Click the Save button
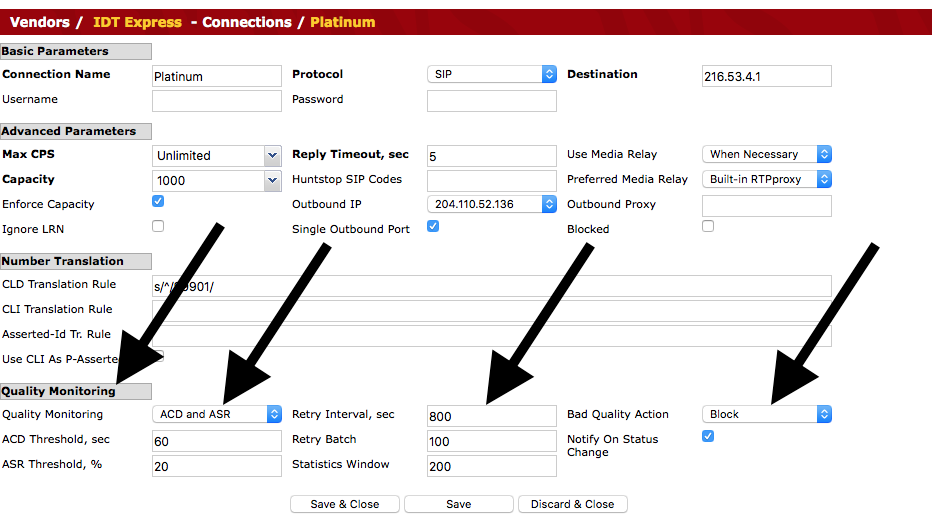Viewport: 932px width, 529px height. [x=459, y=504]
